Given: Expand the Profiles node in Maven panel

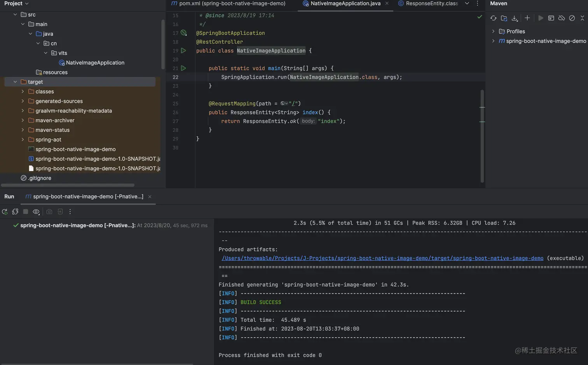Looking at the screenshot, I should click(493, 31).
